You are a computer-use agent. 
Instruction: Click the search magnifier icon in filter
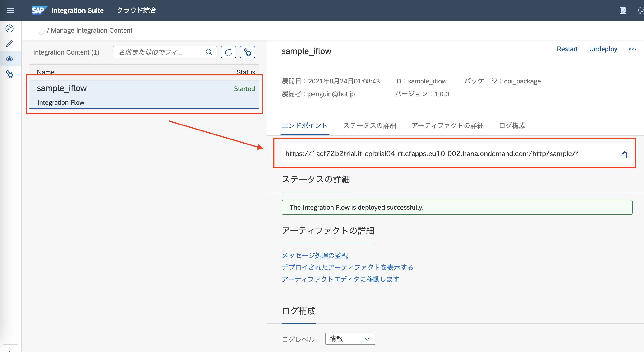pyautogui.click(x=209, y=52)
